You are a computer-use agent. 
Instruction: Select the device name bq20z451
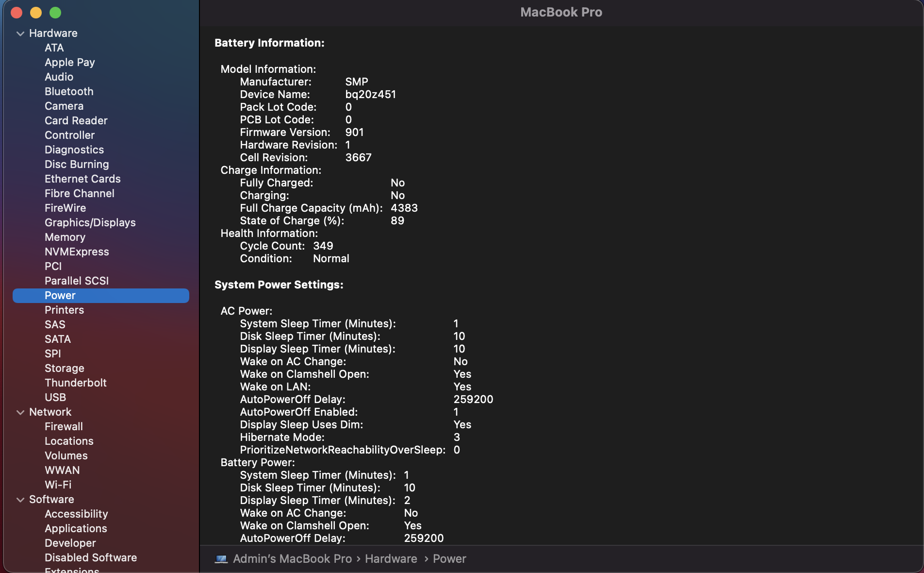pos(371,94)
